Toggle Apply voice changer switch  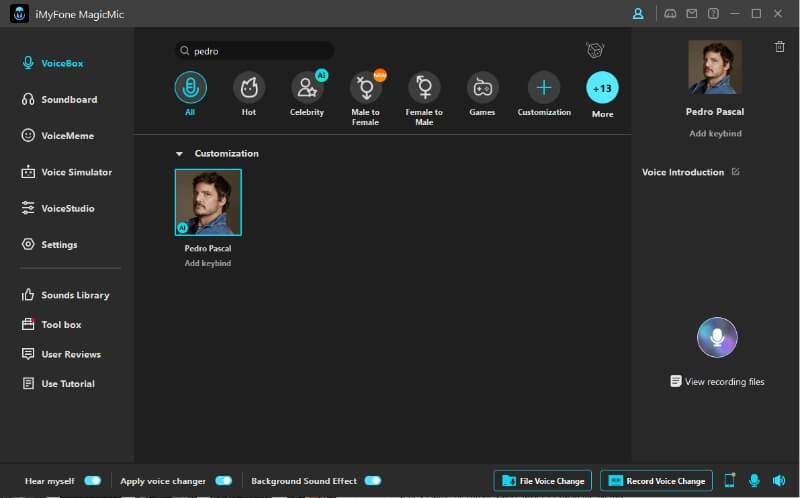pos(223,481)
